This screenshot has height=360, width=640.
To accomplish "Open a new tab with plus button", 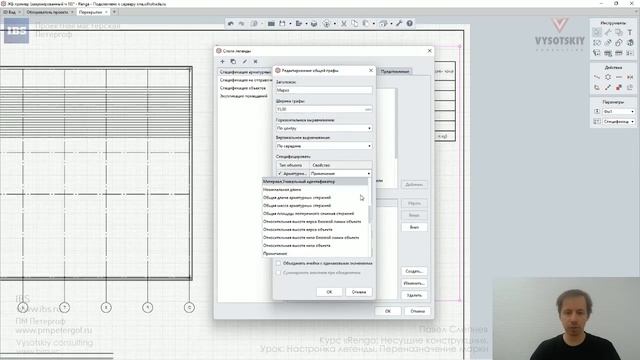I will [114, 12].
